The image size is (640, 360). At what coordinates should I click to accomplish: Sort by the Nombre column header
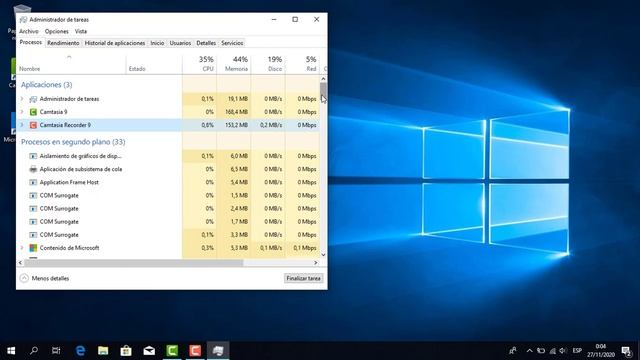(x=72, y=64)
